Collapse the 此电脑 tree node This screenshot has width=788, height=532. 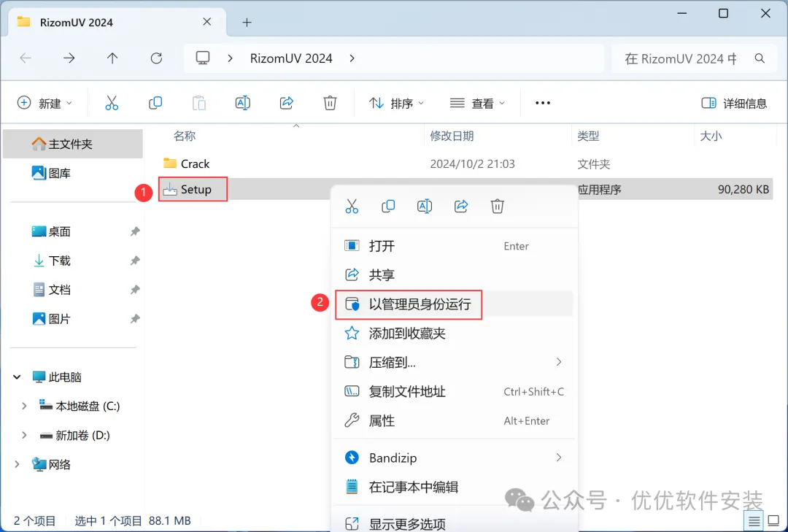pos(17,377)
